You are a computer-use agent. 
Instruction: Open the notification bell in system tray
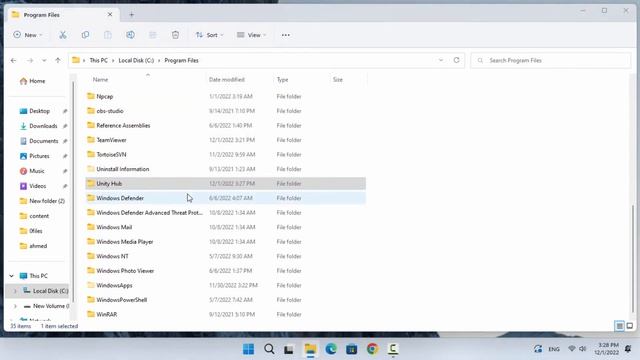click(628, 349)
